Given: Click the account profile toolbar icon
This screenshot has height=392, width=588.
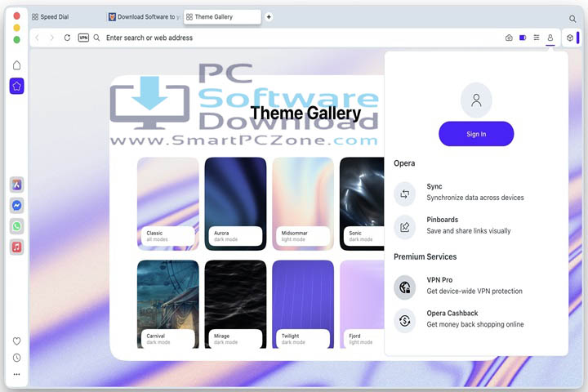Looking at the screenshot, I should 550,38.
